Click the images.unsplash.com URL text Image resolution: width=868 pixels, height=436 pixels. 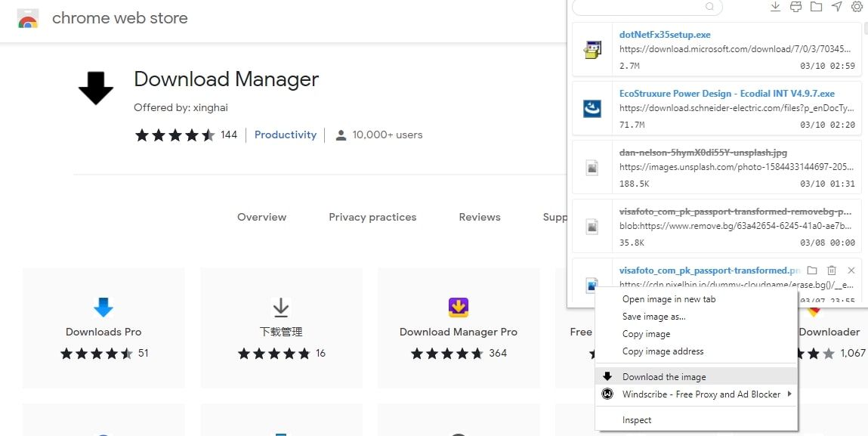coord(737,167)
